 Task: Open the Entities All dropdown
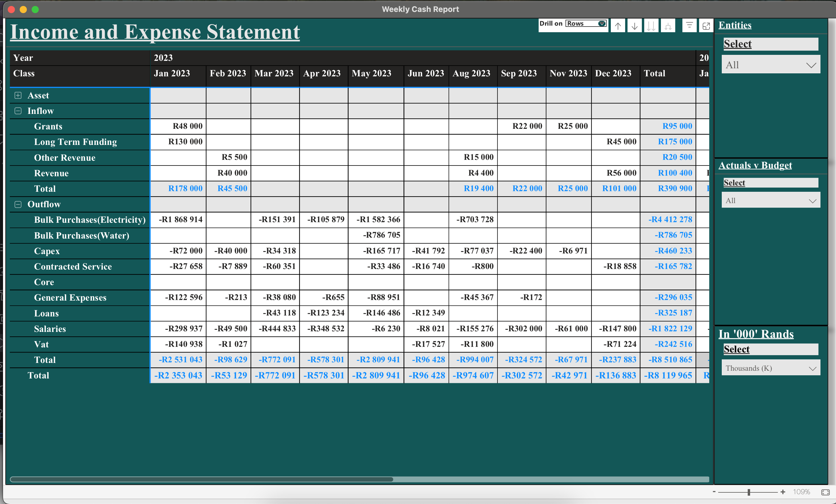770,65
